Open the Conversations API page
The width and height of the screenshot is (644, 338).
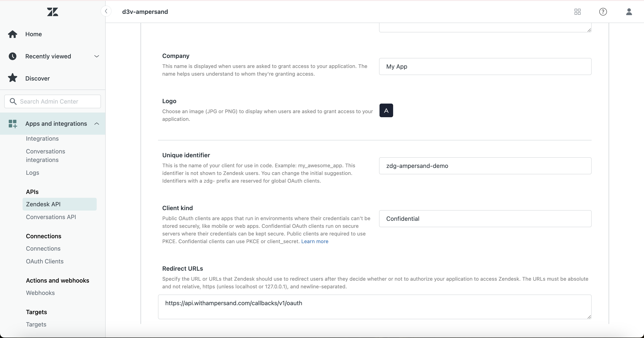pyautogui.click(x=51, y=217)
